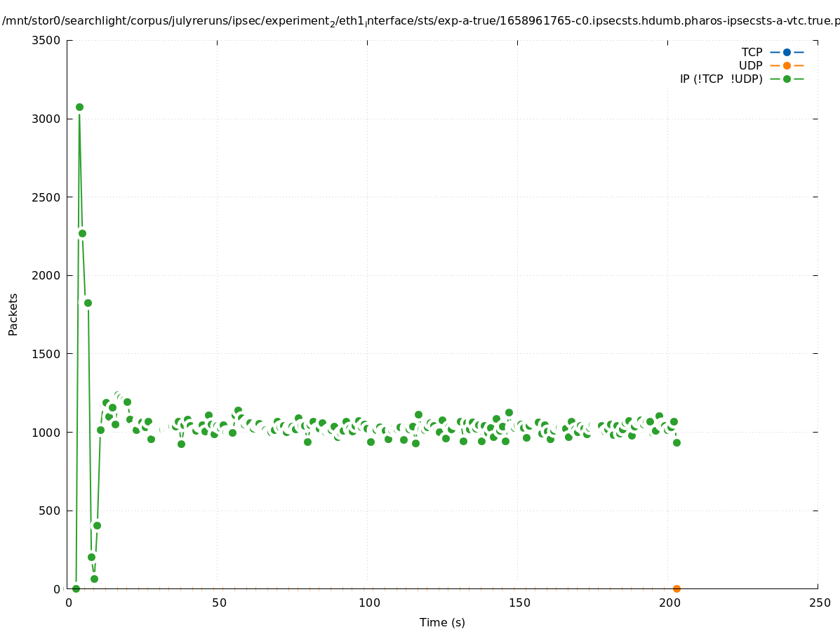Click the TCP blue legend marker
The image size is (840, 632).
tap(787, 52)
